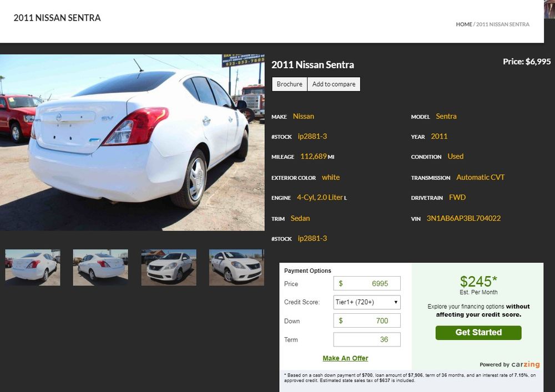Screen dimensions: 555x392
Task: Select second rear-view car thumbnail
Action: tap(100, 267)
